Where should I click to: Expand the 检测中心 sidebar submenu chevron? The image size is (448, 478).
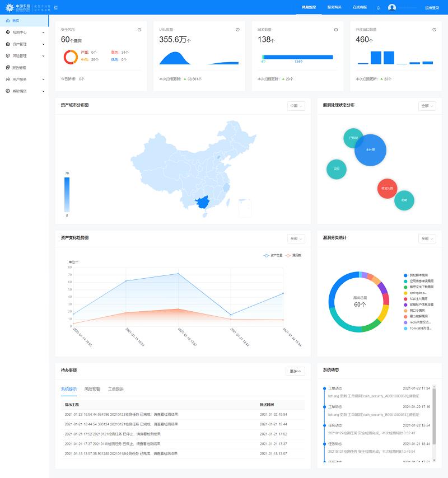click(43, 32)
